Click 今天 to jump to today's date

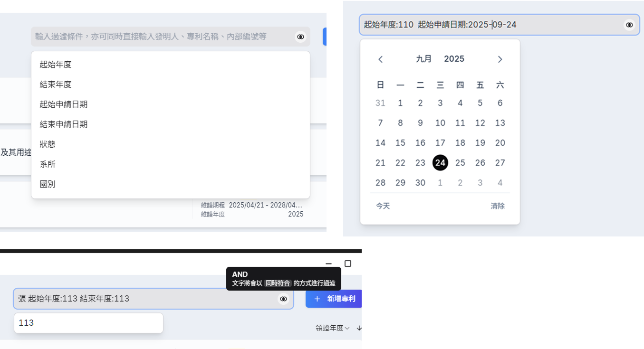coord(382,206)
